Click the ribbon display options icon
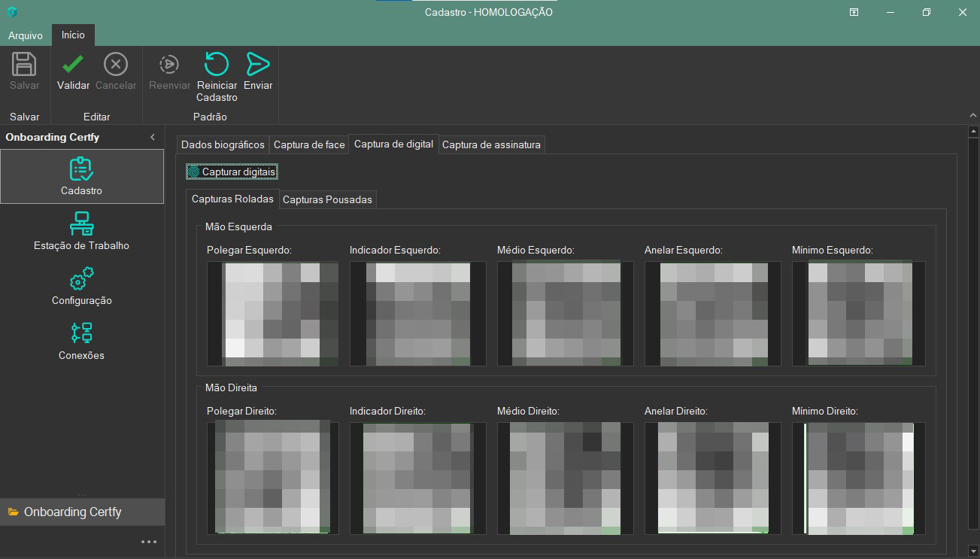980x559 pixels. pyautogui.click(x=854, y=12)
